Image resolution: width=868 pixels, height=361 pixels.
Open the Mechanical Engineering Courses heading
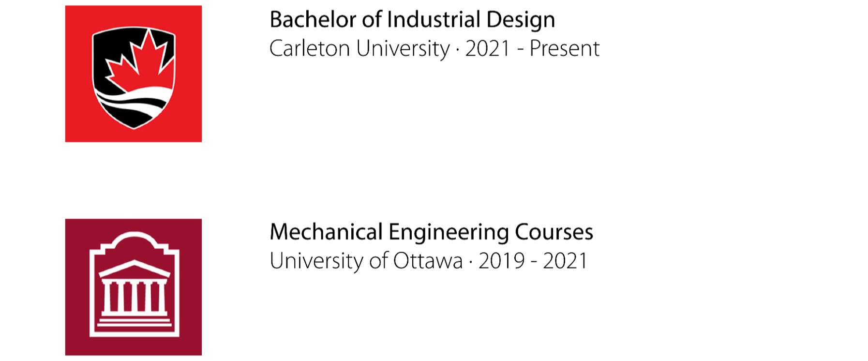coord(432,232)
